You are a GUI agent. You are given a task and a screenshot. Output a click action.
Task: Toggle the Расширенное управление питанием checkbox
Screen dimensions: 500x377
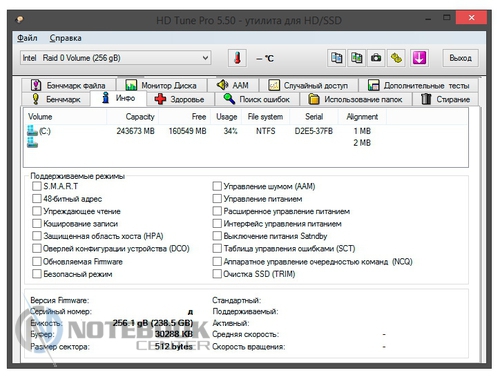(x=217, y=211)
